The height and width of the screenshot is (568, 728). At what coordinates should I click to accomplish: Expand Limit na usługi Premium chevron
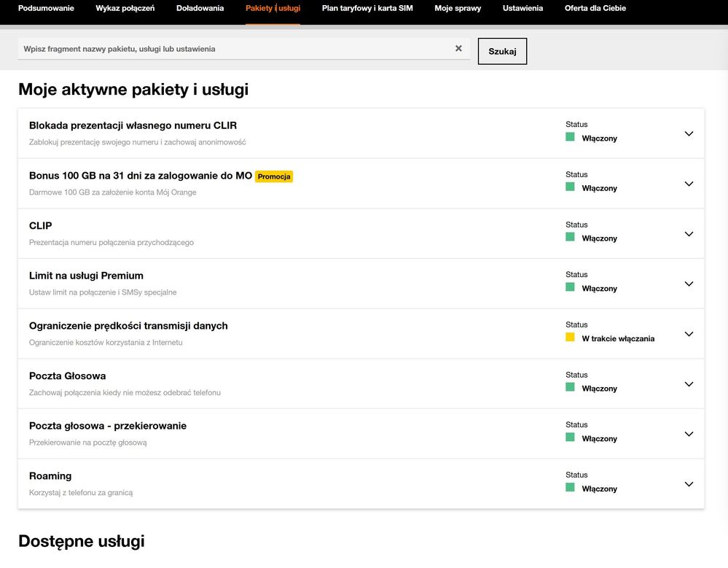pyautogui.click(x=689, y=284)
